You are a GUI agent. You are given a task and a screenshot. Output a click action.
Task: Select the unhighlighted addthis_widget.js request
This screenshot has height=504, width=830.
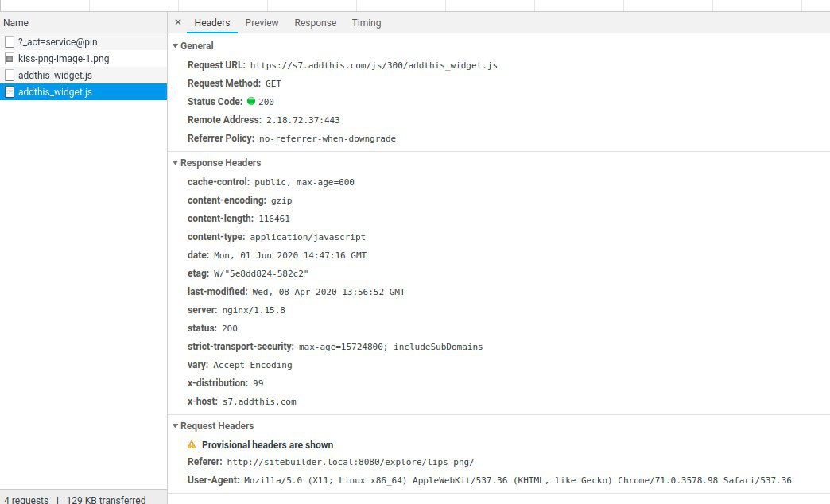tap(83, 76)
